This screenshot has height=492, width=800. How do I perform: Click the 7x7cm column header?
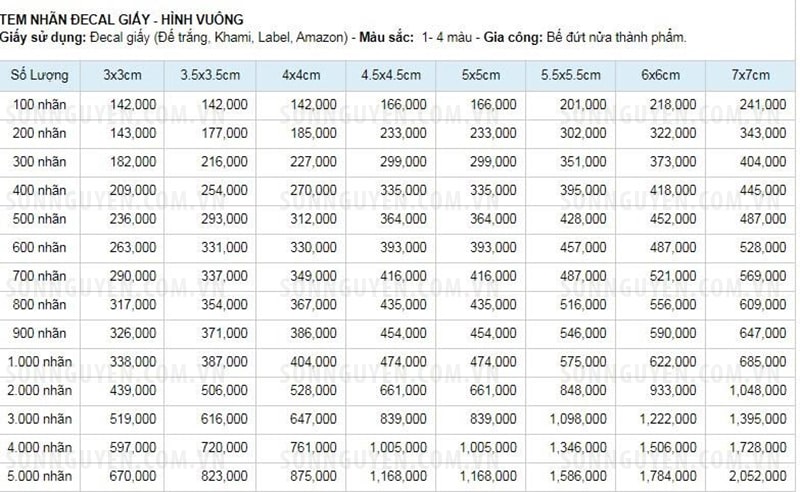point(751,76)
